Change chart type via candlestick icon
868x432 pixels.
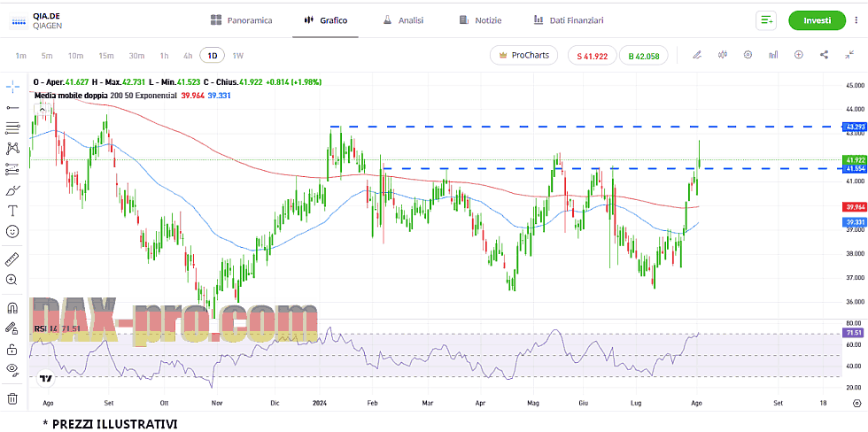point(723,55)
